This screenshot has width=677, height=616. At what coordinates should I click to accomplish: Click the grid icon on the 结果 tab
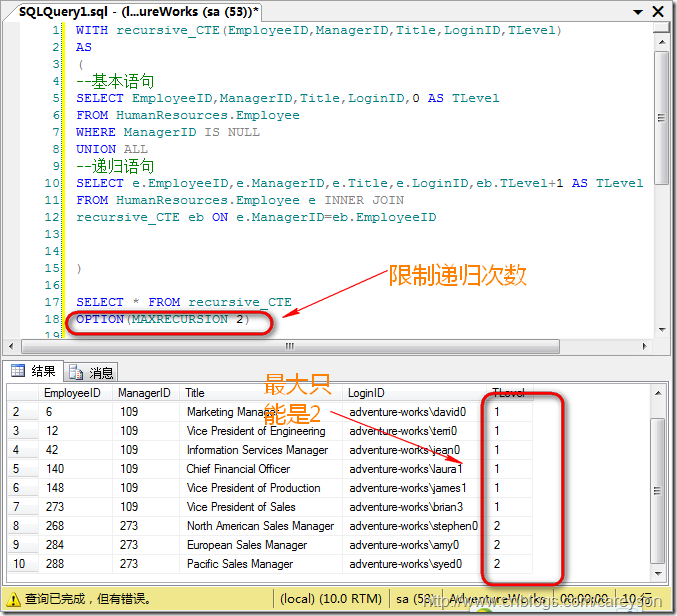17,372
